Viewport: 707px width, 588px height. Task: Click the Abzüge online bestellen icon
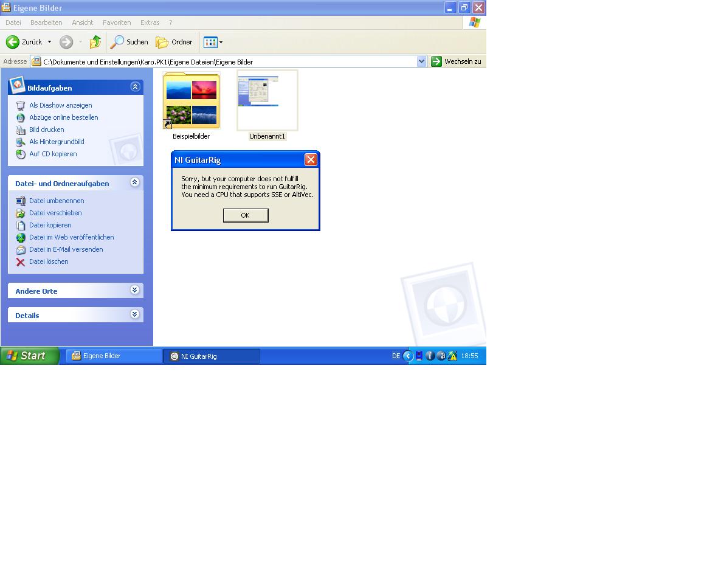21,118
